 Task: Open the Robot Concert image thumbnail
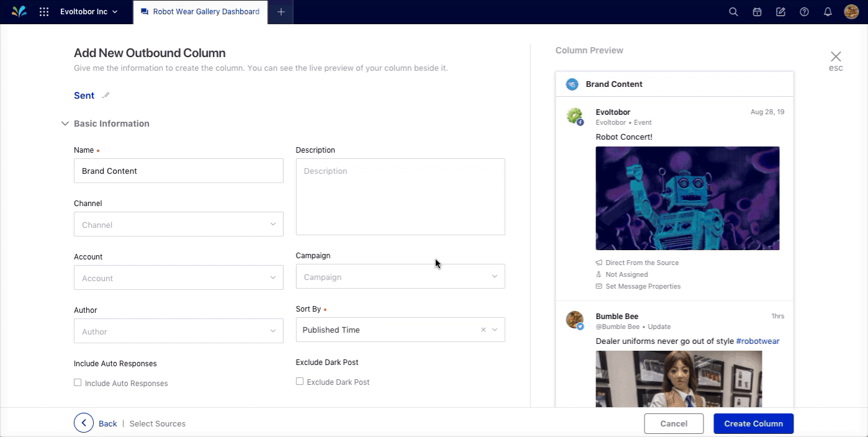click(x=687, y=198)
